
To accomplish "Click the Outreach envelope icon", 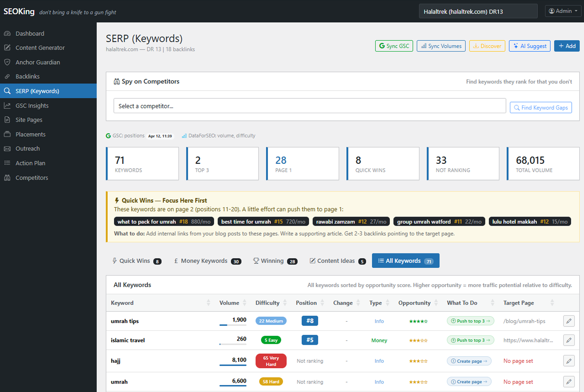I will click(7, 148).
